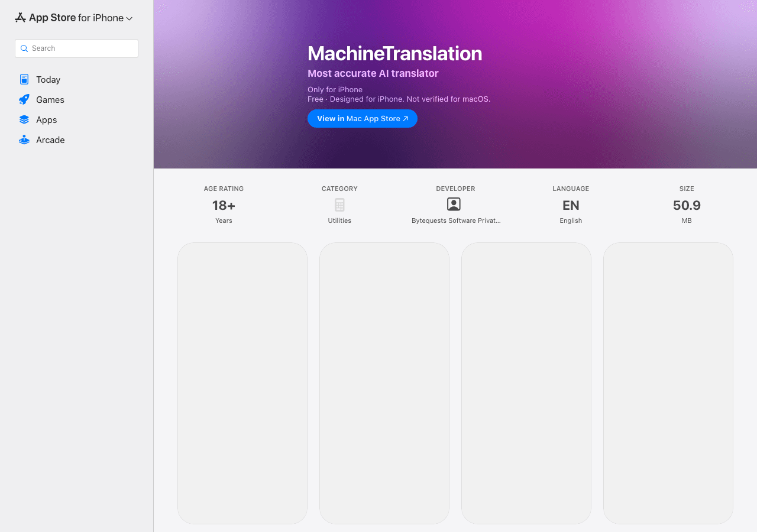The image size is (757, 532).
Task: Open the platform chevron beside iPhone
Action: point(130,19)
